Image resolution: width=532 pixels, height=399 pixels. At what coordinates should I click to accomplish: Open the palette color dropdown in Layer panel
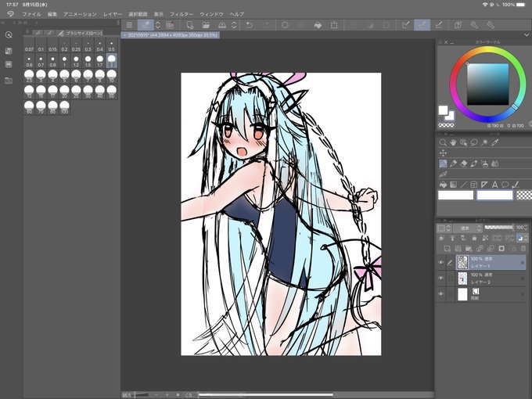point(444,228)
